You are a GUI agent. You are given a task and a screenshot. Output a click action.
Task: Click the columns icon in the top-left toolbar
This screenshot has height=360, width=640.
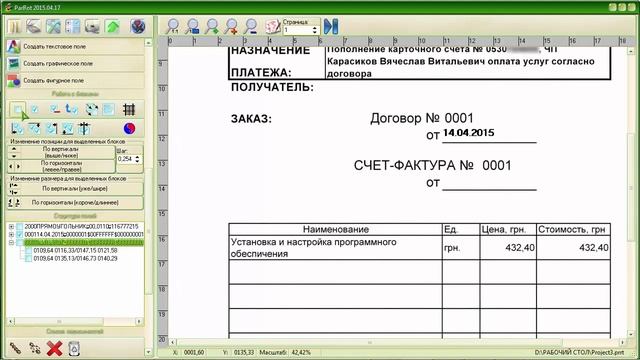(14, 27)
